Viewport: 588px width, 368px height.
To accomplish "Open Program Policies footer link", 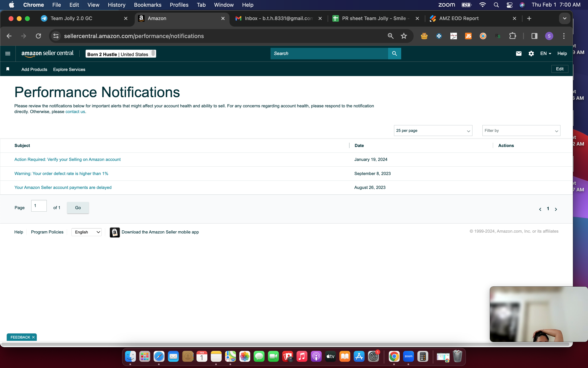I will [x=47, y=232].
